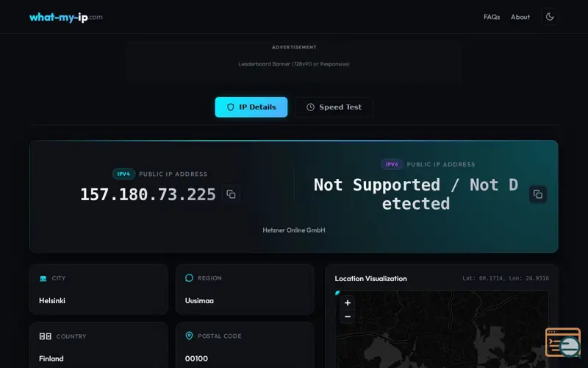Click the clock icon in Speed Test

(x=310, y=107)
